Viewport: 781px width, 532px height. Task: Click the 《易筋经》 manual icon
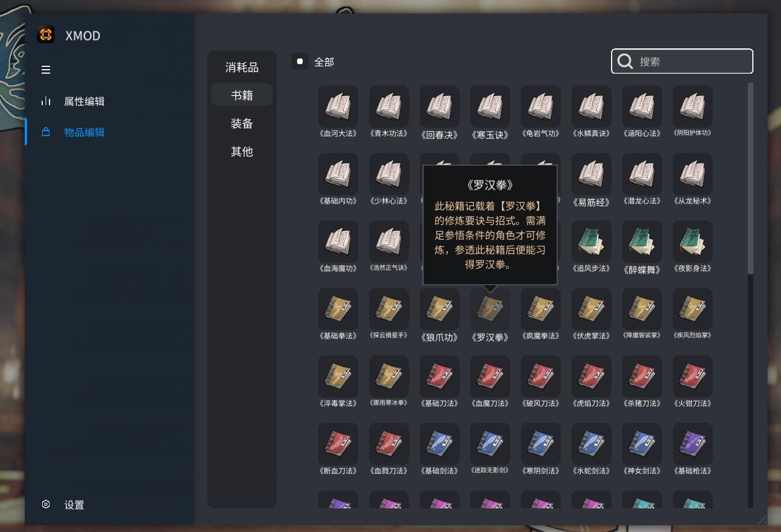click(x=591, y=174)
